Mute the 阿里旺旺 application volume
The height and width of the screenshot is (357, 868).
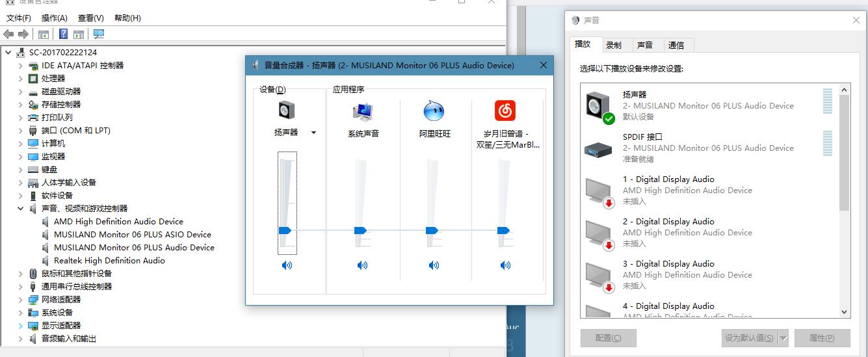tap(434, 265)
